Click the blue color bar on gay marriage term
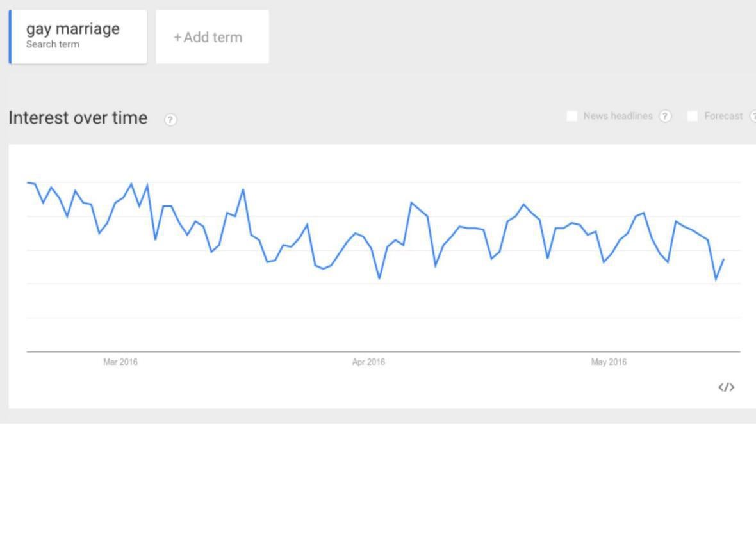 point(10,36)
